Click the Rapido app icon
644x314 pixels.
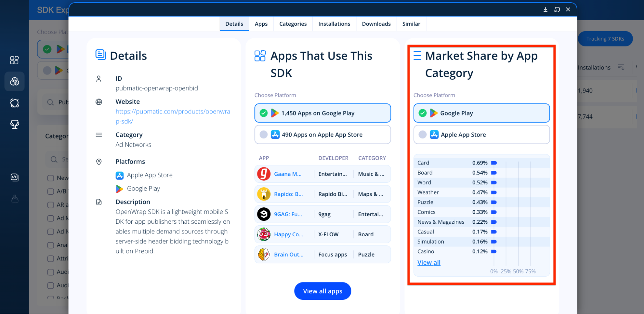(x=264, y=194)
